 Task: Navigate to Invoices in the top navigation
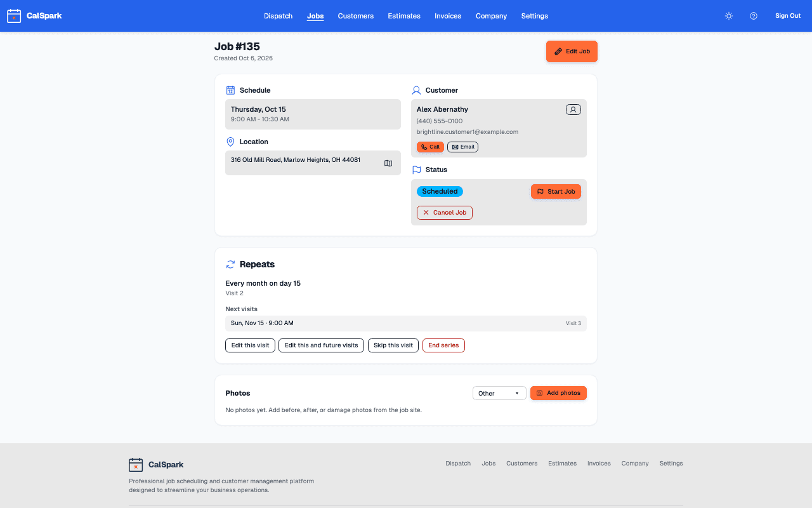click(x=448, y=16)
